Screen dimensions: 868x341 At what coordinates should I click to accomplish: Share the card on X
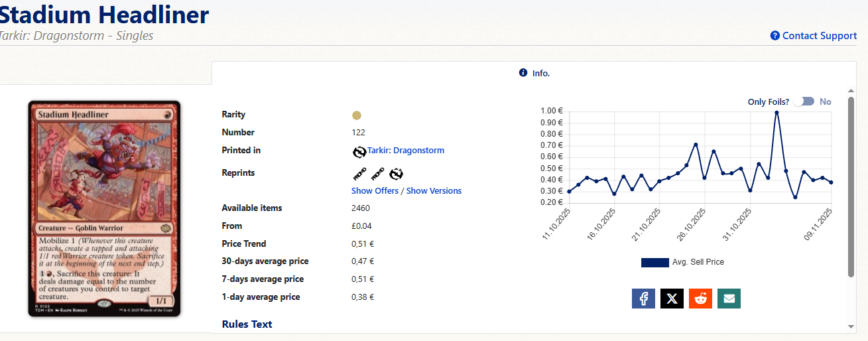[x=672, y=299]
